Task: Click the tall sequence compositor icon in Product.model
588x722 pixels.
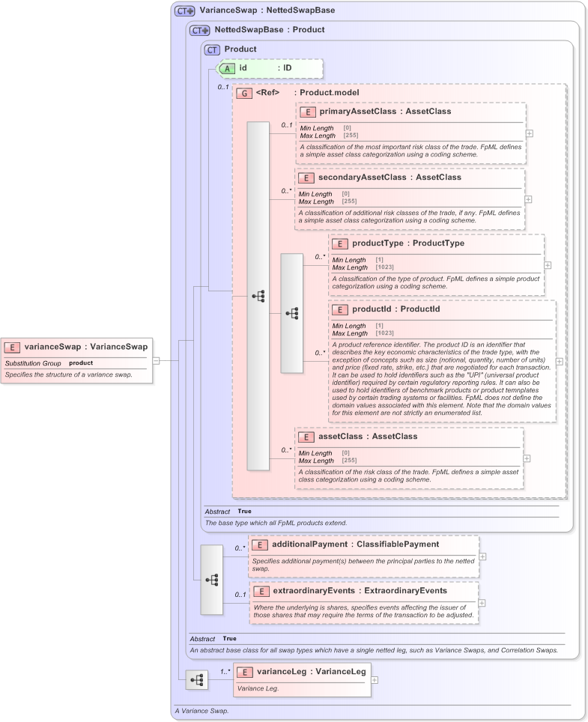Action: tap(258, 296)
